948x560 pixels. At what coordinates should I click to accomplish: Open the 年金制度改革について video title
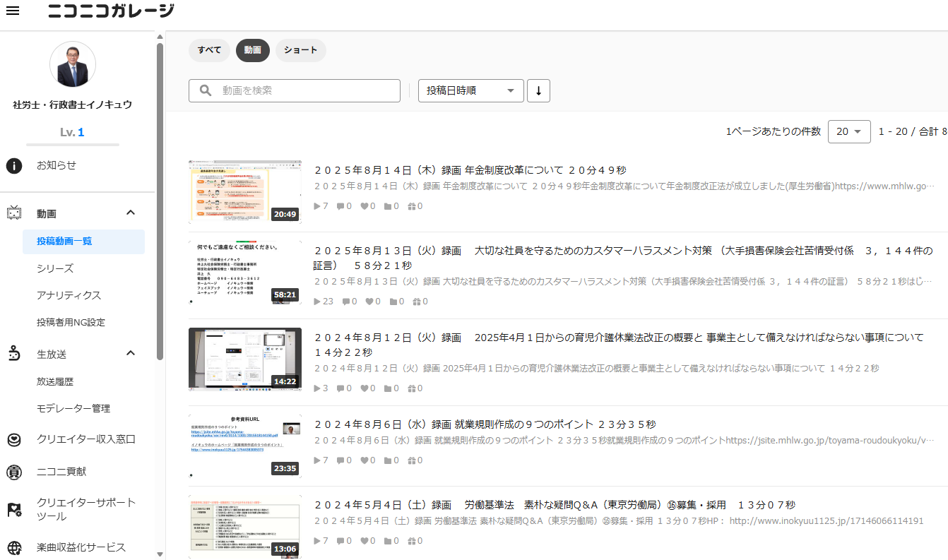470,170
